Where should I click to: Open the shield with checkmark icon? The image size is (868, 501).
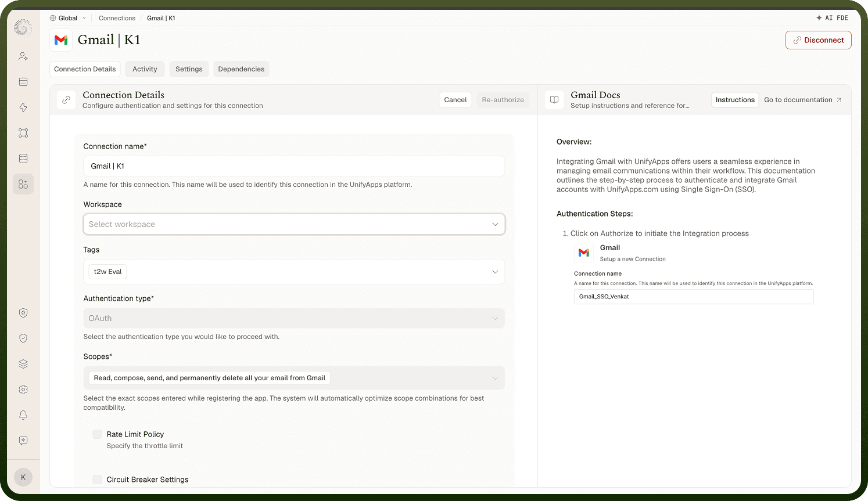pos(23,338)
